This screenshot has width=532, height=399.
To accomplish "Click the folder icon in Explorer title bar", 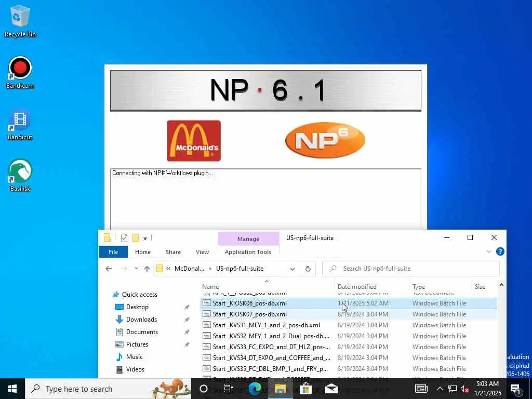I will coord(107,237).
